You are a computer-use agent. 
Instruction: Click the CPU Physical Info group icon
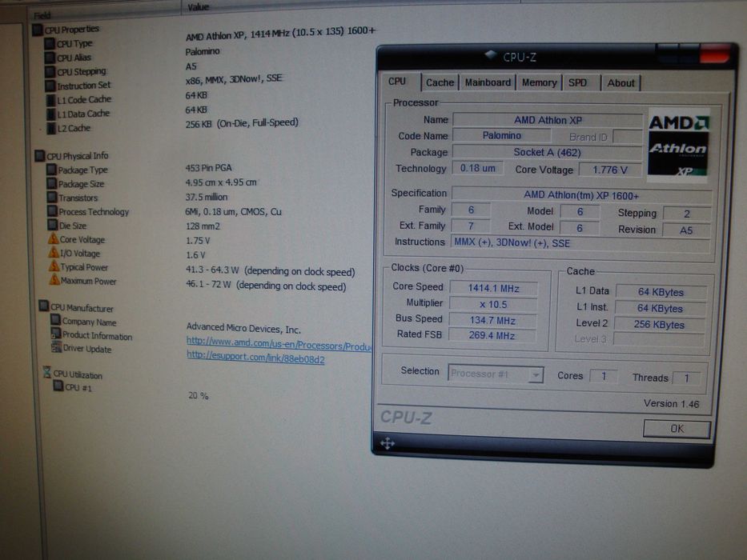point(40,156)
